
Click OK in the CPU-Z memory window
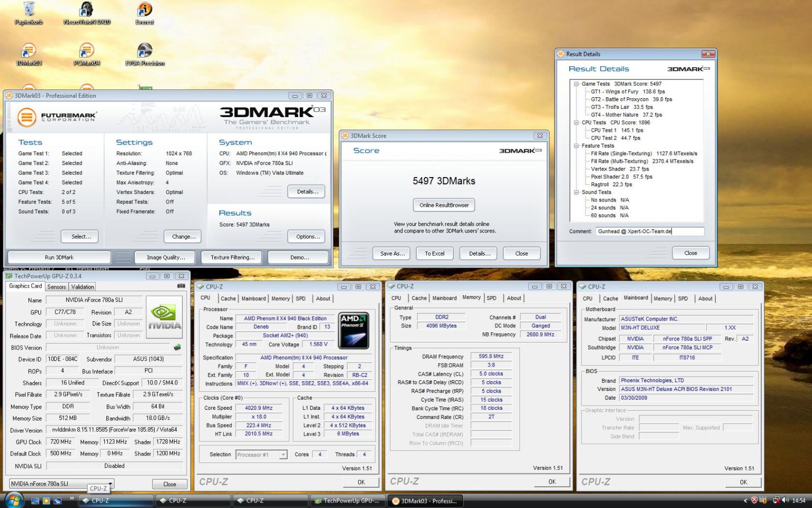click(552, 482)
